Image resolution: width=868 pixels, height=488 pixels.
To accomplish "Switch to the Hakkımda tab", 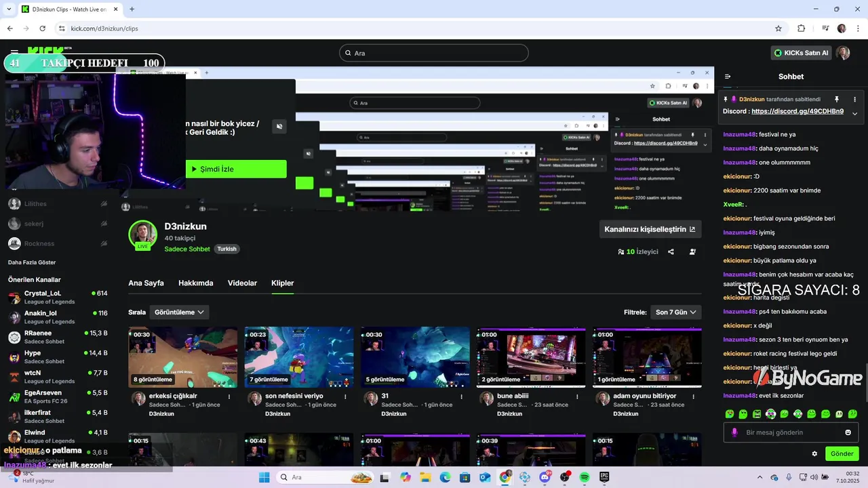I will [196, 283].
